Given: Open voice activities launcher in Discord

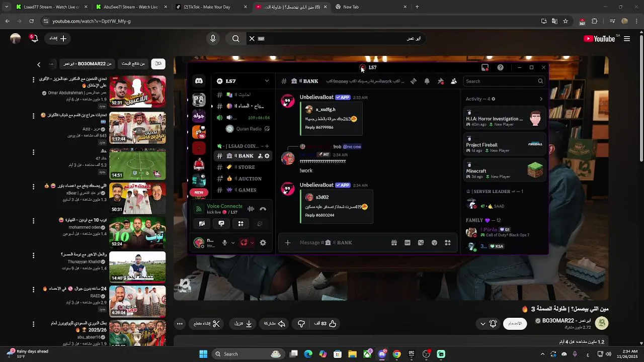Looking at the screenshot, I should pyautogui.click(x=240, y=224).
